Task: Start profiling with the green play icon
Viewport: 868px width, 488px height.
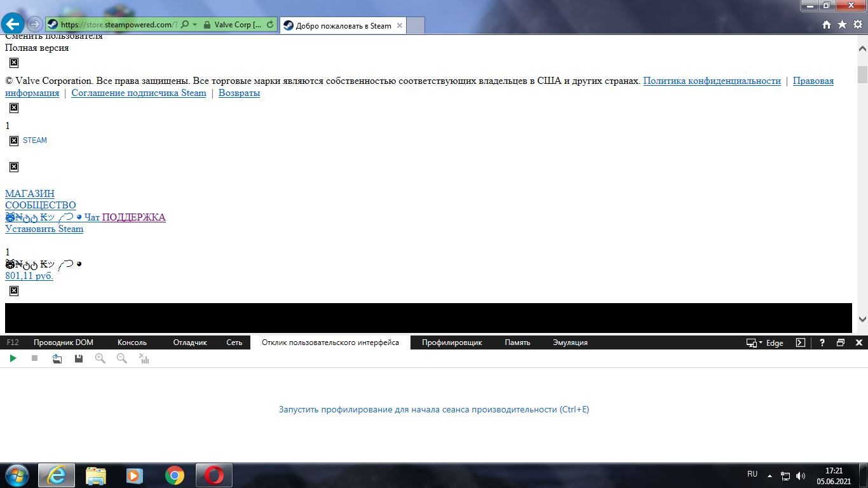Action: (13, 358)
